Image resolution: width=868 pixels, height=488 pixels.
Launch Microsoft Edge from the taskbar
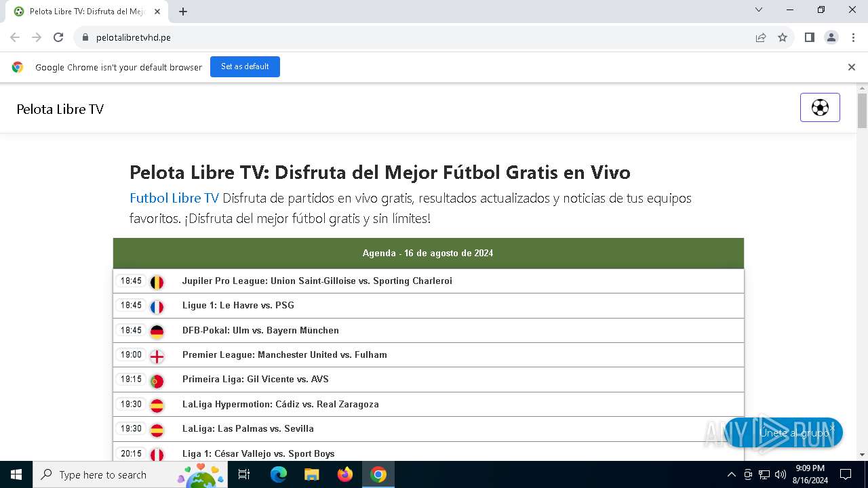click(279, 474)
